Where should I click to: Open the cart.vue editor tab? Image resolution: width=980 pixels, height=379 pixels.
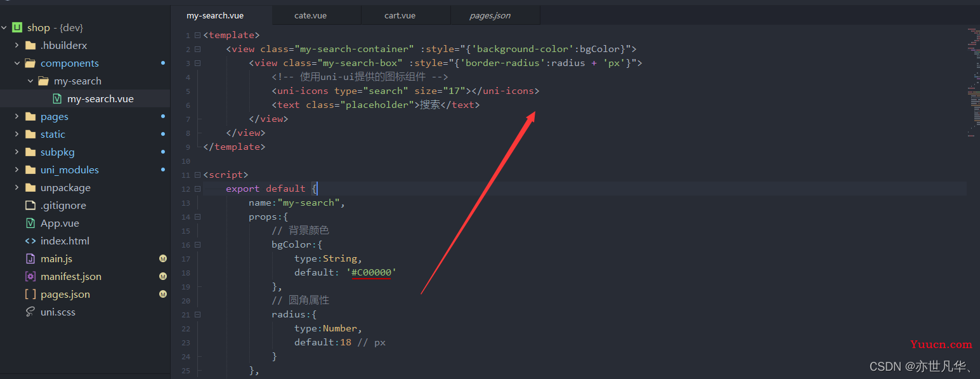click(x=400, y=15)
